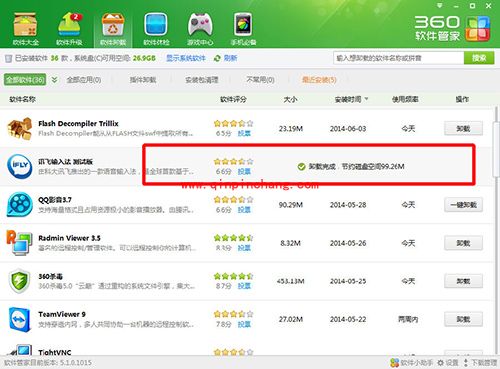Click 卸载 for 360杀毒
Viewport: 500px width, 369px height.
click(x=463, y=281)
